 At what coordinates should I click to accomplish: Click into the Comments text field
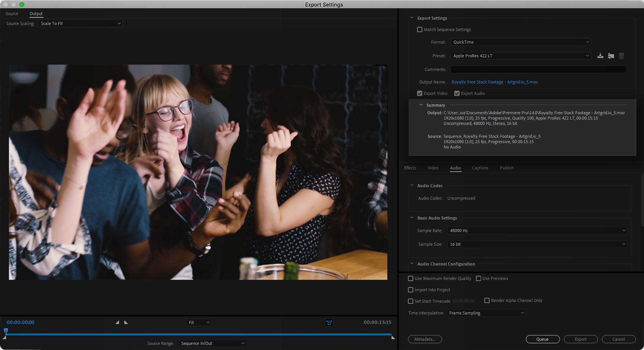pos(538,69)
